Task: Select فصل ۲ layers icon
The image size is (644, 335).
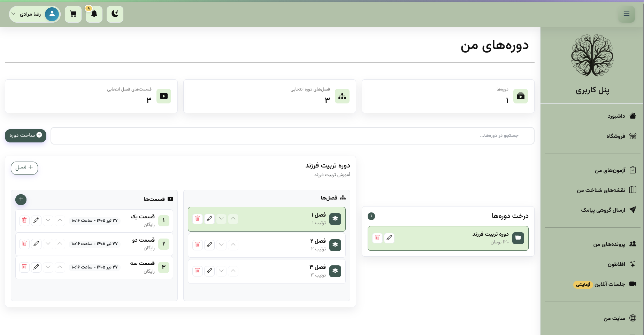Action: click(x=335, y=245)
